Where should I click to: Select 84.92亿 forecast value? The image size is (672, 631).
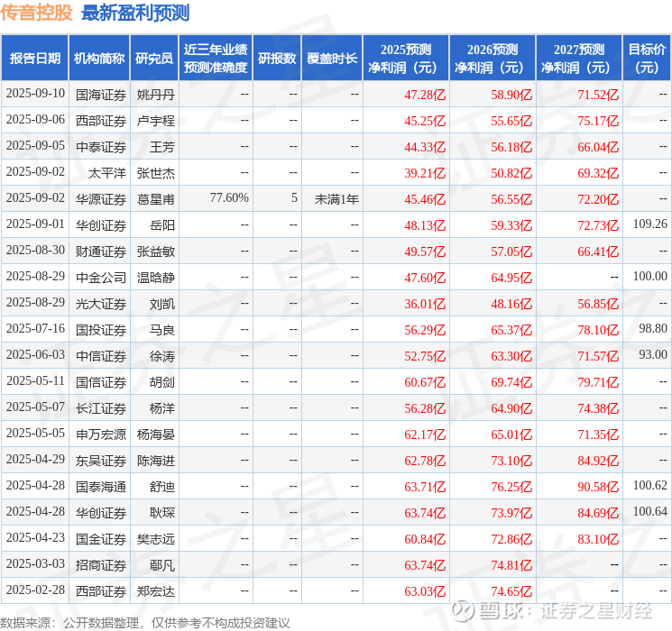(x=598, y=461)
